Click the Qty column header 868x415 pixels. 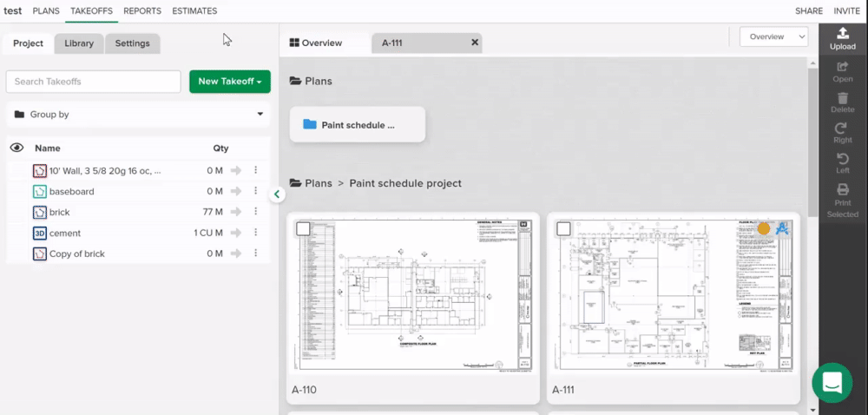220,148
